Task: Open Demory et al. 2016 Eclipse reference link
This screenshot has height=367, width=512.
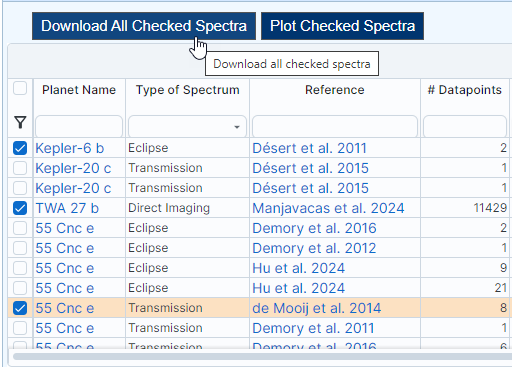Action: 314,228
